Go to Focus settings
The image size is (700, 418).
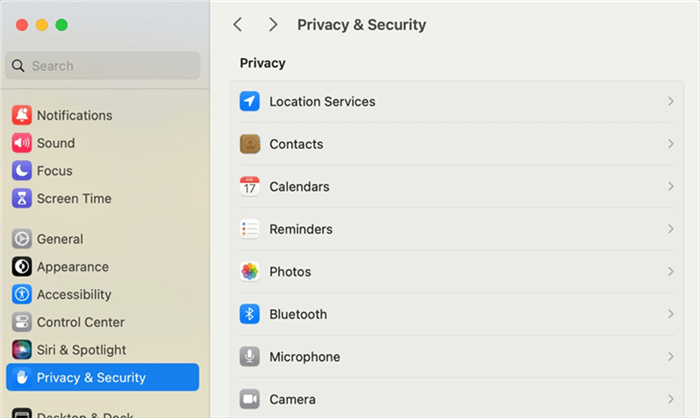pos(54,171)
